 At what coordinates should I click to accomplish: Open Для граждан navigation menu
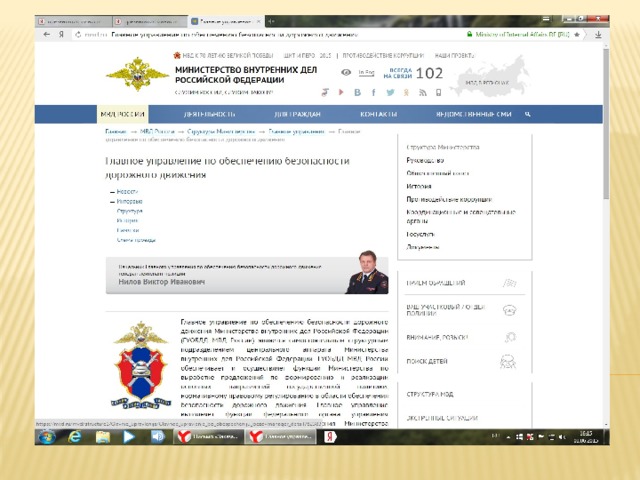297,114
